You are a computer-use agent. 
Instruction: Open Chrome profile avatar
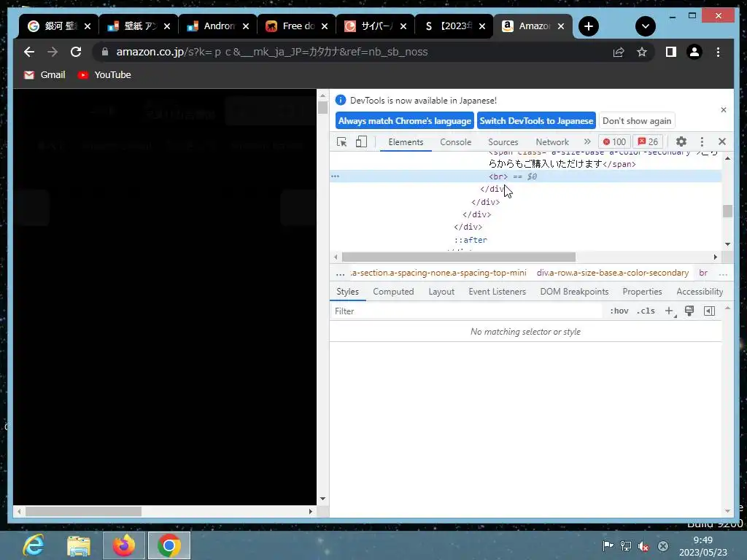coord(694,52)
